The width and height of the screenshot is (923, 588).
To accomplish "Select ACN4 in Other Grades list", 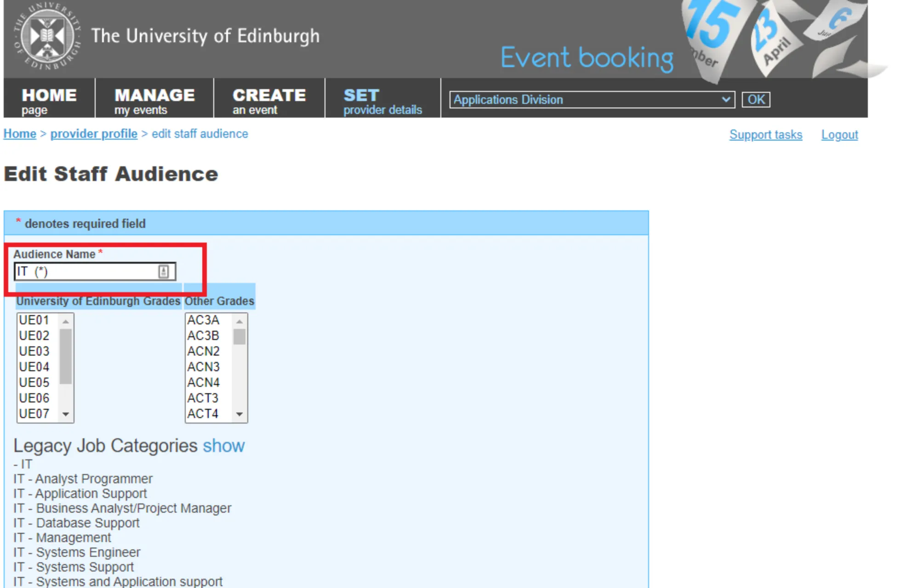I will tap(203, 383).
